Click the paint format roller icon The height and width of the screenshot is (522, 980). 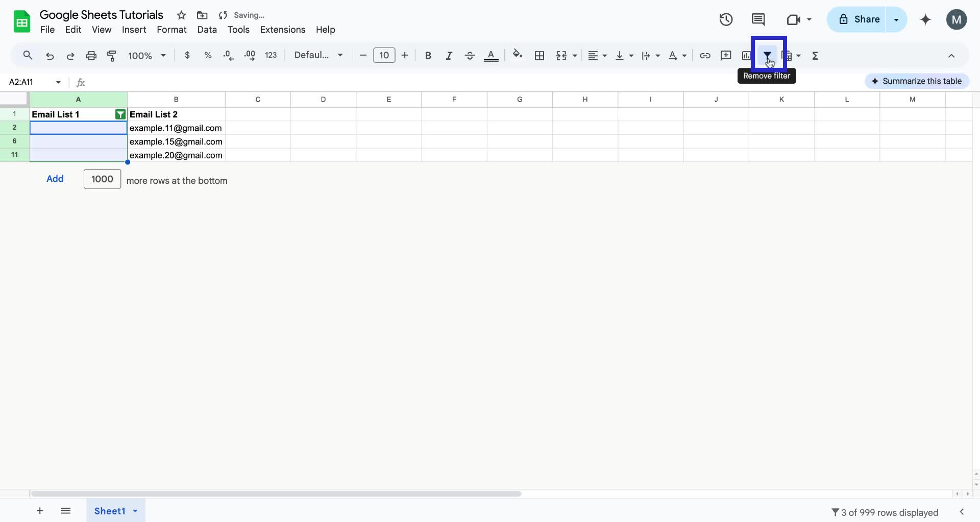(x=112, y=56)
